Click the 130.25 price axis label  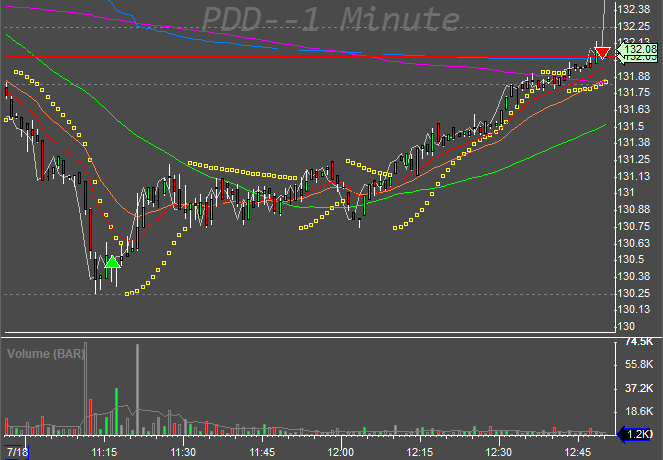634,293
